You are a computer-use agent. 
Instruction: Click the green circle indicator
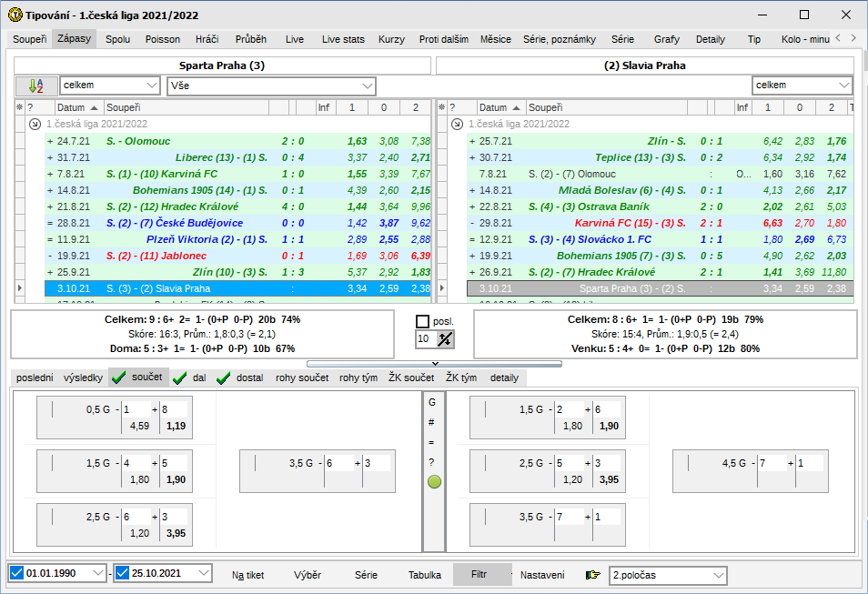pyautogui.click(x=434, y=481)
